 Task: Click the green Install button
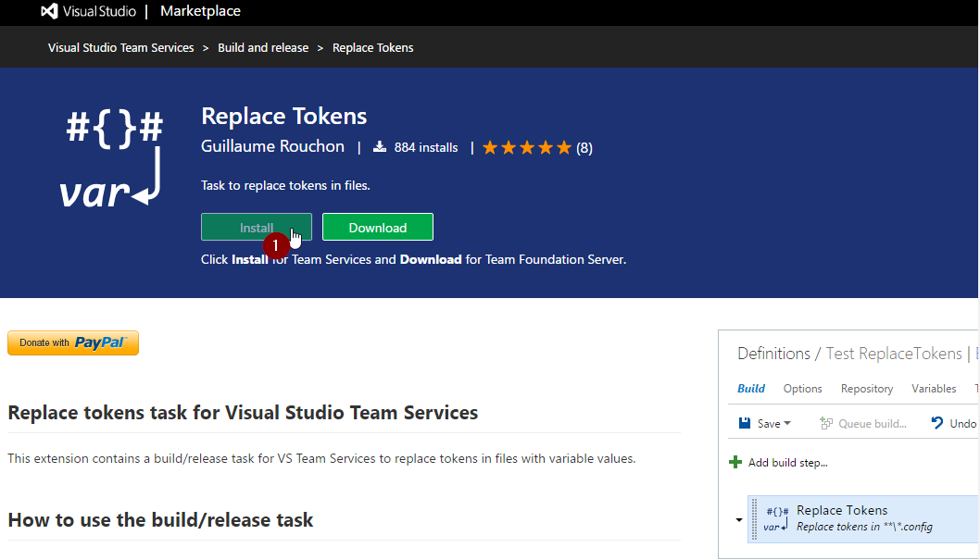(257, 228)
